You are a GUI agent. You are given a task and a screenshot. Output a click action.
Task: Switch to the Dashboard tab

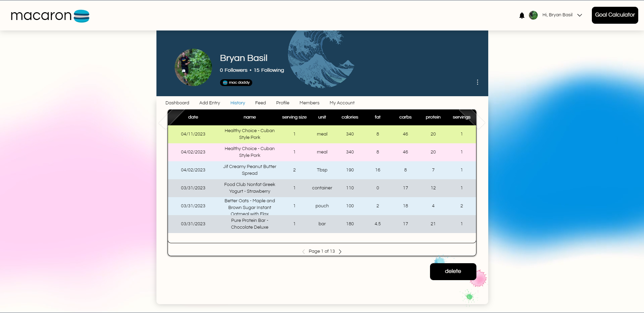point(177,103)
